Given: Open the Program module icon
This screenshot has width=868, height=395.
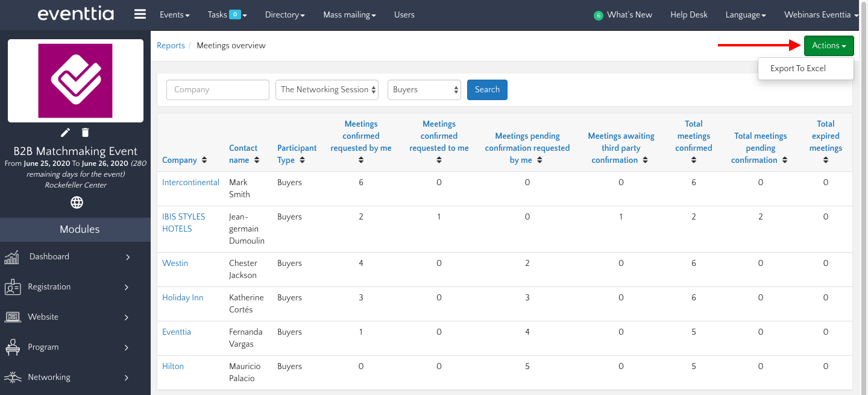Looking at the screenshot, I should pos(13,347).
